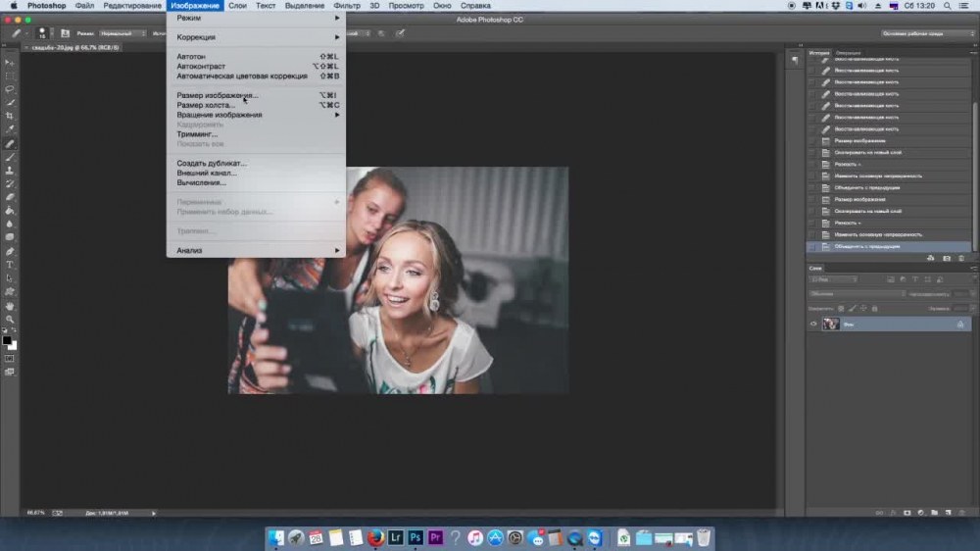This screenshot has width=980, height=551.
Task: Click the foreground color swatch
Action: coord(6,340)
